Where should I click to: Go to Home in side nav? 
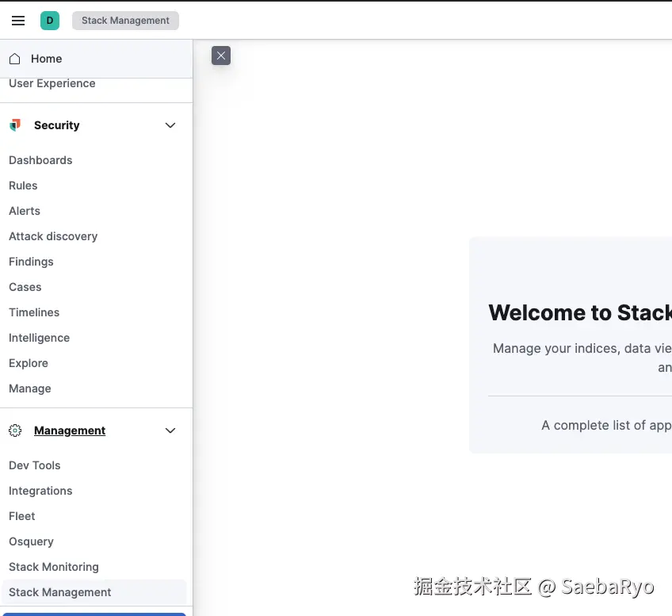click(96, 59)
